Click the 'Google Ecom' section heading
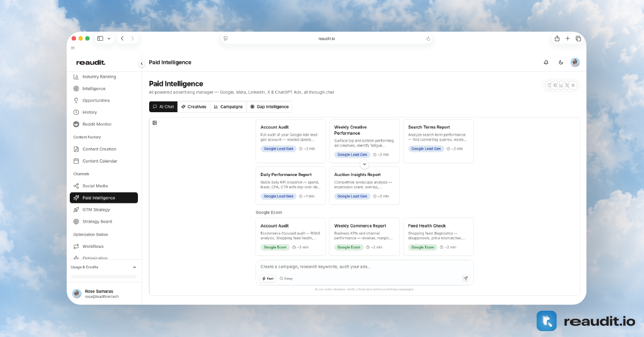644x337 pixels. click(269, 213)
